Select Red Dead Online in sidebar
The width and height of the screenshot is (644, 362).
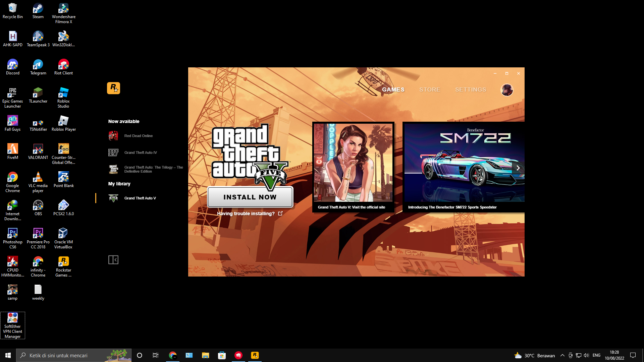point(139,136)
